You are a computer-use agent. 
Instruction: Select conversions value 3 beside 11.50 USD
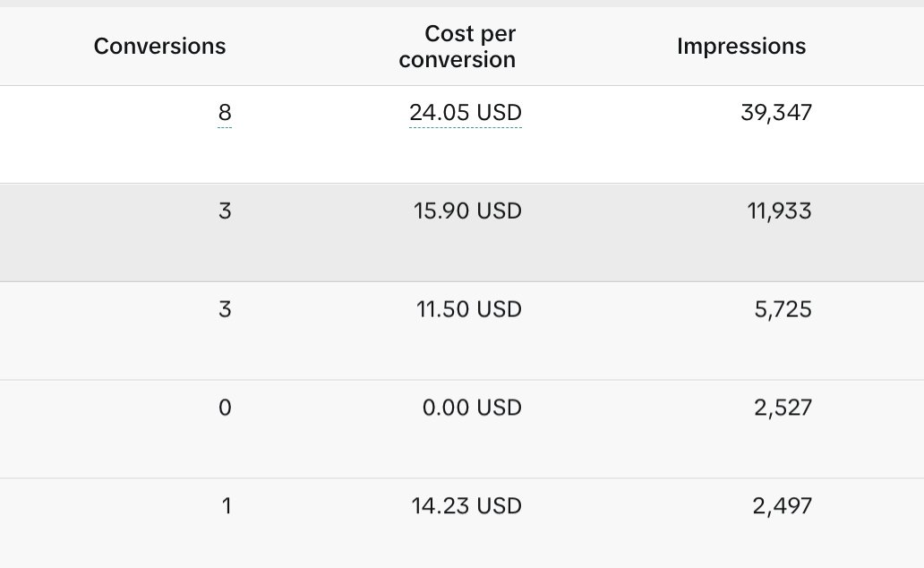tap(225, 310)
